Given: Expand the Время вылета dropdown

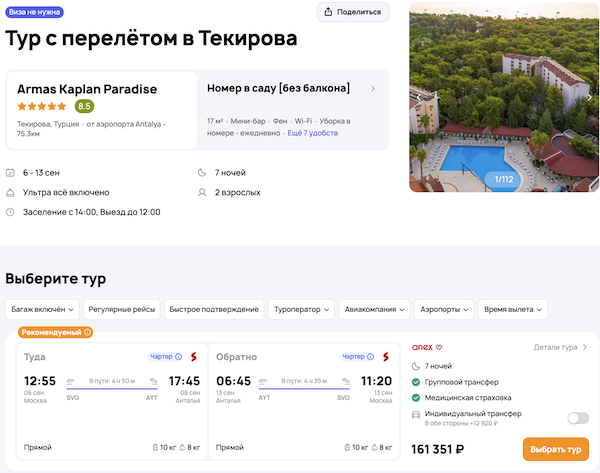Looking at the screenshot, I should [512, 310].
